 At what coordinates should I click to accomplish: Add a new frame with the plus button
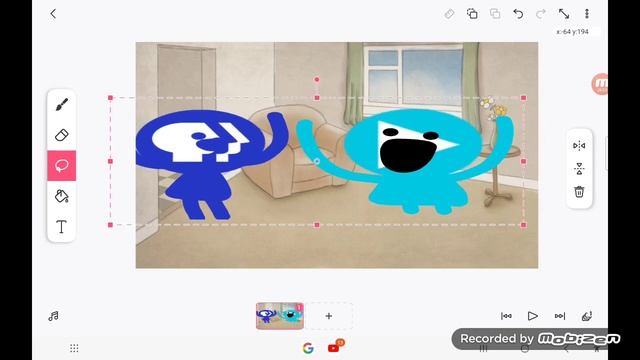pos(329,316)
